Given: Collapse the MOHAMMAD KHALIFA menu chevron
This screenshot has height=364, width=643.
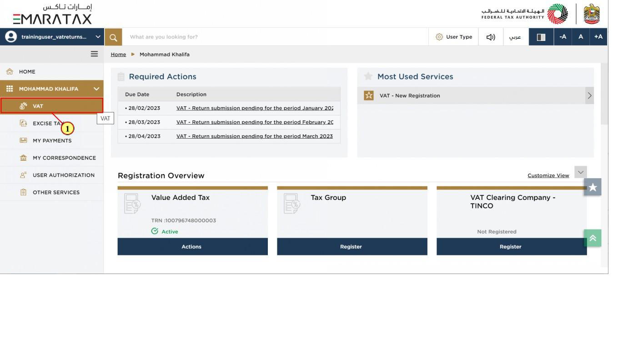Looking at the screenshot, I should coord(96,89).
